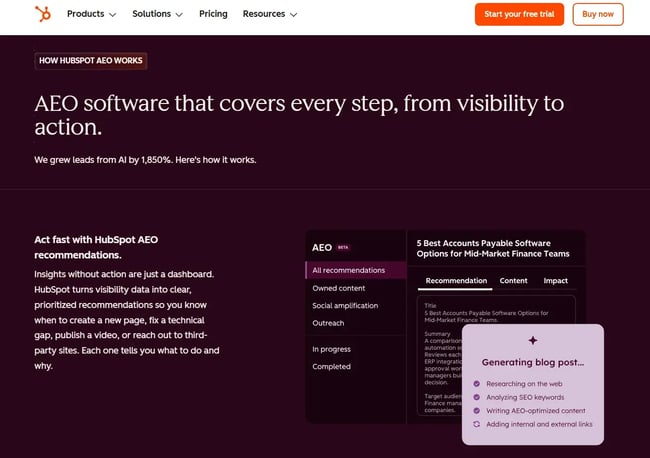Open the Solutions menu

pos(158,14)
